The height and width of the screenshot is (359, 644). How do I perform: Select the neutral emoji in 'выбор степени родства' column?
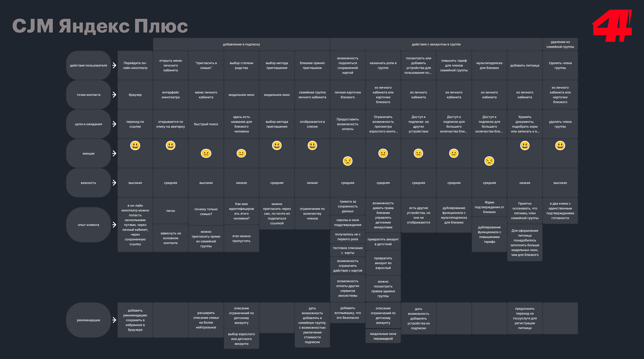click(x=241, y=153)
